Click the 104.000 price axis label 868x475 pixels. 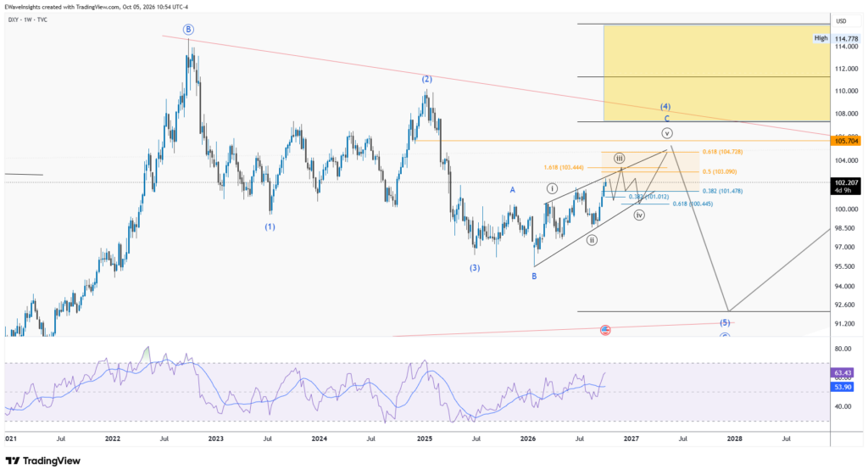(x=847, y=160)
